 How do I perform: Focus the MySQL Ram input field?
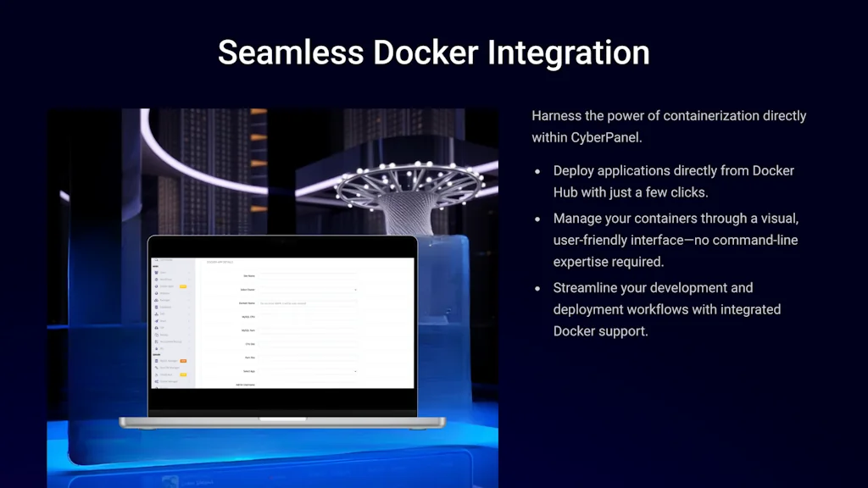308,330
